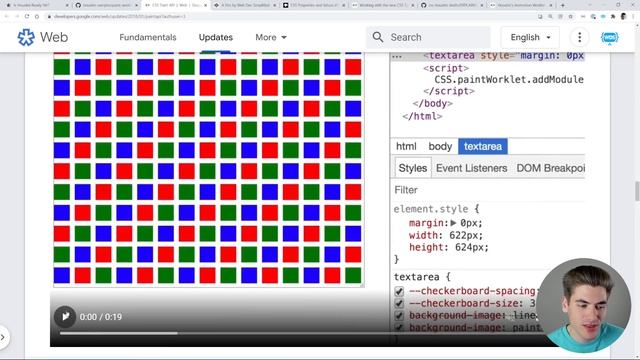Screen dimensions: 640x360
Task: Click the Chrome profile picture icon
Action: (x=623, y=16)
